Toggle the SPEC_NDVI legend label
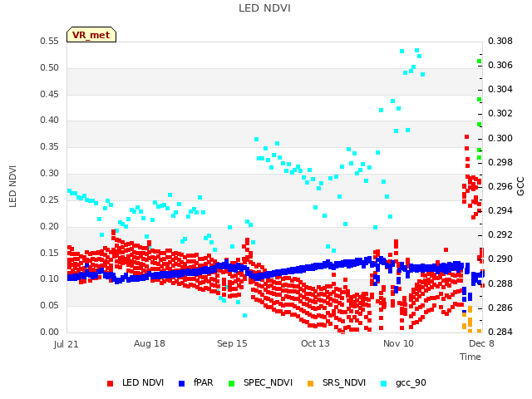Viewport: 532px width, 399px height. tap(268, 382)
